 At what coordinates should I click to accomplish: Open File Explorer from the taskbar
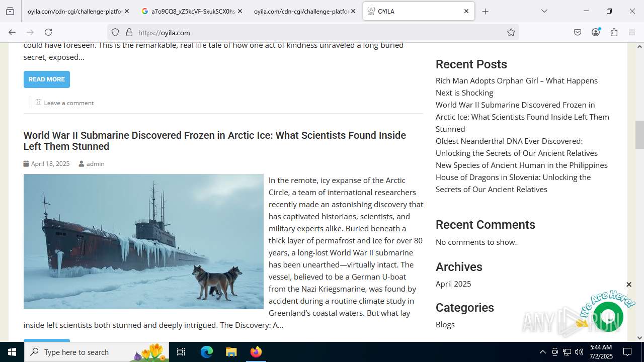point(231,352)
